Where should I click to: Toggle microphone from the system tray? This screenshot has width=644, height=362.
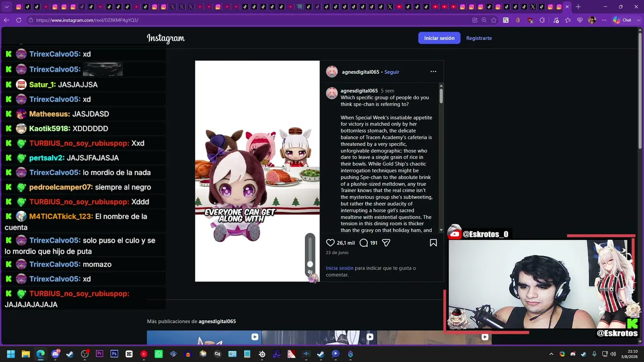[594, 354]
